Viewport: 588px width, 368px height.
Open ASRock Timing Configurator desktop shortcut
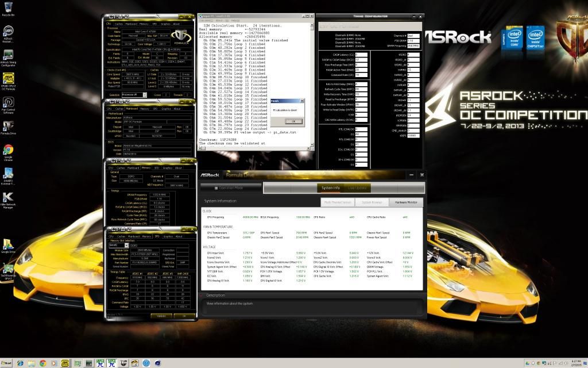coord(8,58)
